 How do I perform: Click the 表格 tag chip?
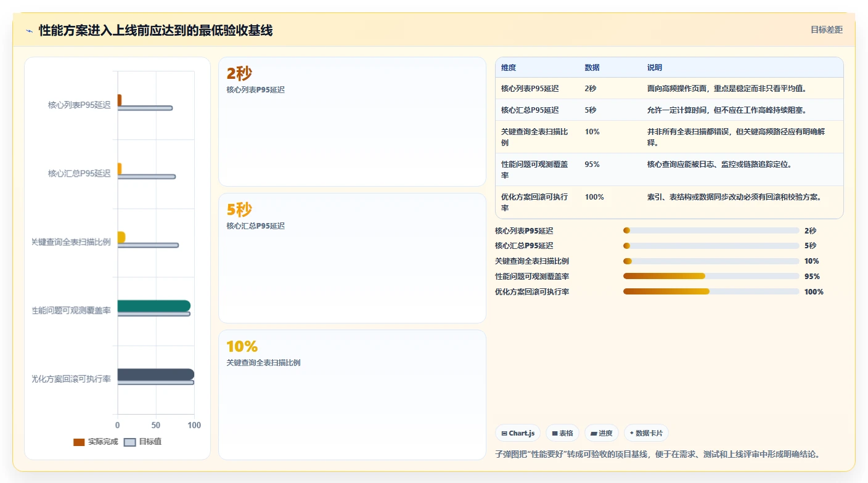562,433
